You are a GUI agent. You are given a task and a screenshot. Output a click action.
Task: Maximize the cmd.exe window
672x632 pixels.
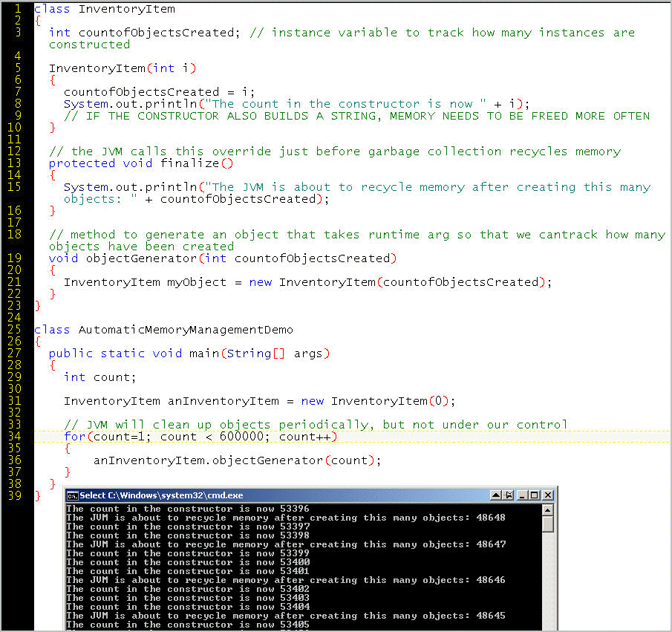tap(535, 495)
